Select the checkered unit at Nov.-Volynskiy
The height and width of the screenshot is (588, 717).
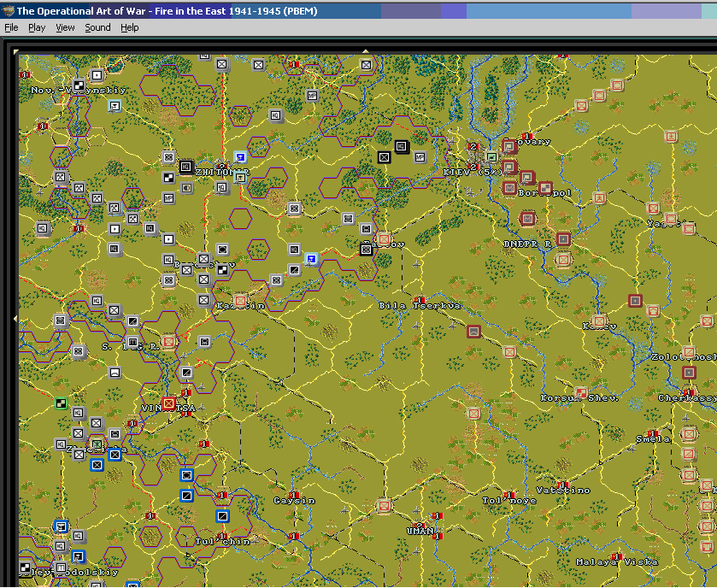[x=79, y=85]
